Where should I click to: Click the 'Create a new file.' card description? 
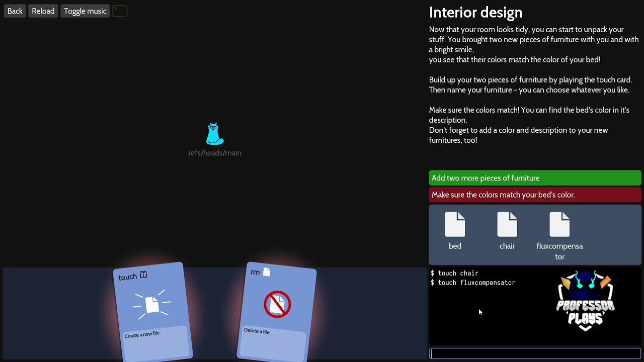point(142,334)
